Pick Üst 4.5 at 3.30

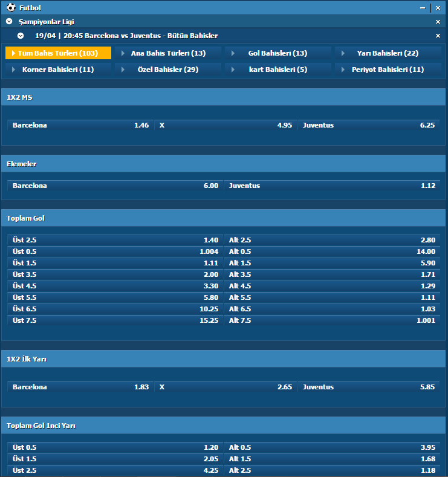(115, 286)
